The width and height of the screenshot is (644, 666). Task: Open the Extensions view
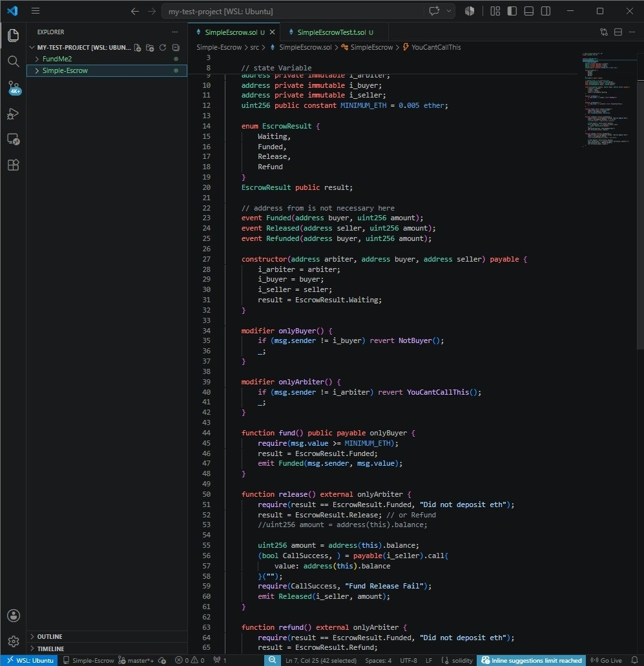pos(13,165)
